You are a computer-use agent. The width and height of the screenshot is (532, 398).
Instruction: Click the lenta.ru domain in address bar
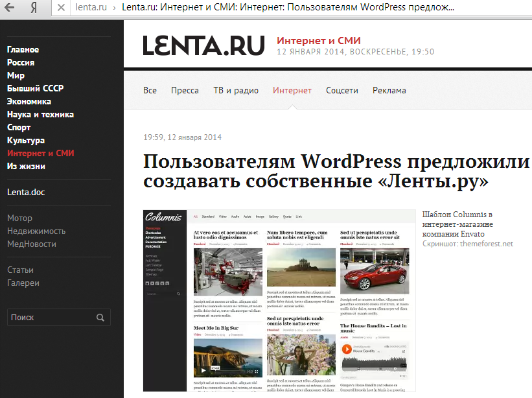(x=91, y=7)
